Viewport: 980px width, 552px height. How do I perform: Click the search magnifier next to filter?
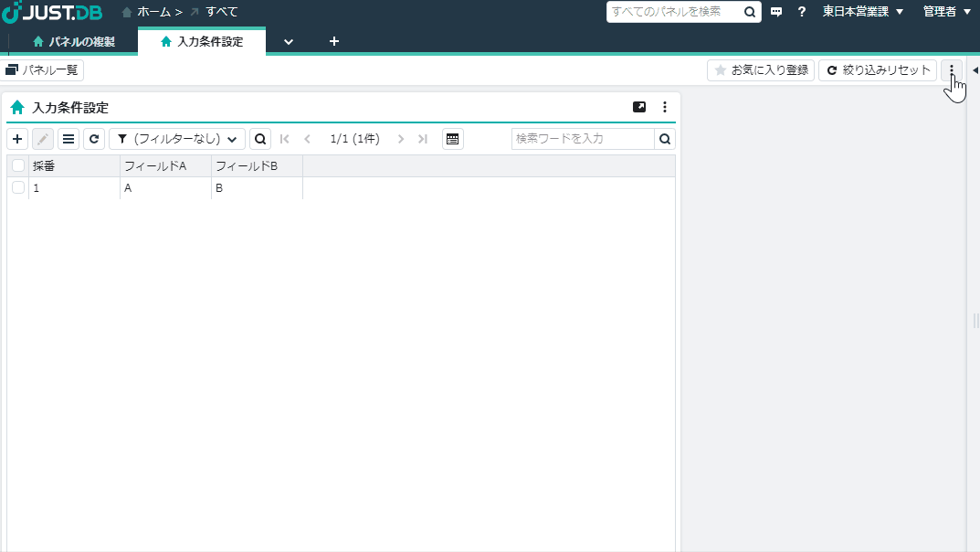click(x=260, y=139)
